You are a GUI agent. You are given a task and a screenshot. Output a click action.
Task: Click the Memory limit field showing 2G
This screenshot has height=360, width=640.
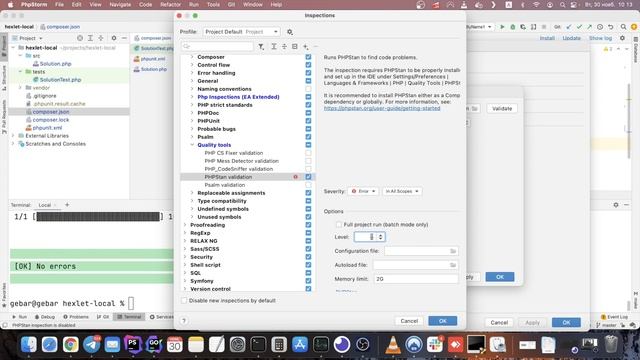[x=416, y=279]
